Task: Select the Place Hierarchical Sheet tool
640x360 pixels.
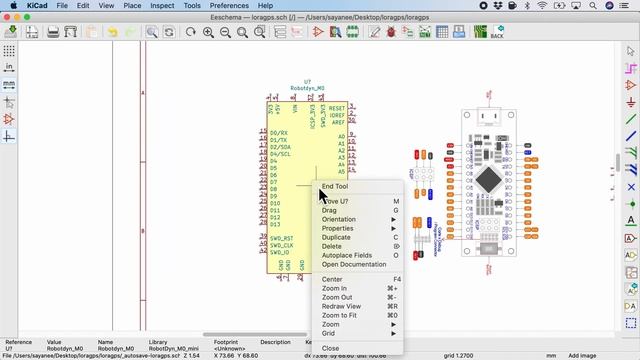Action: click(x=631, y=272)
